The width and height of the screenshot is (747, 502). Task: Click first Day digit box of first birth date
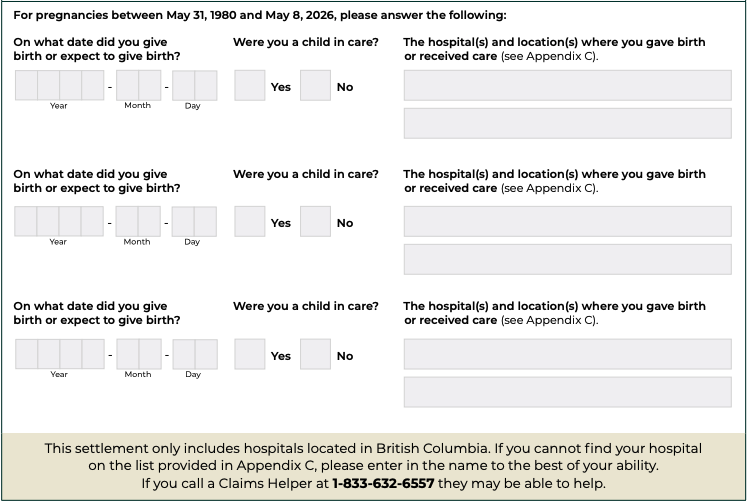click(184, 86)
